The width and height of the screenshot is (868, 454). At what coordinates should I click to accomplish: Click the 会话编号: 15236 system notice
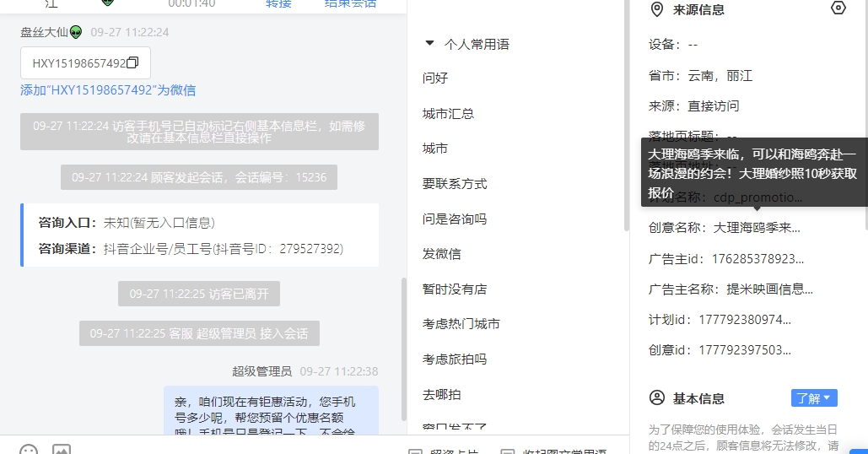(x=199, y=177)
